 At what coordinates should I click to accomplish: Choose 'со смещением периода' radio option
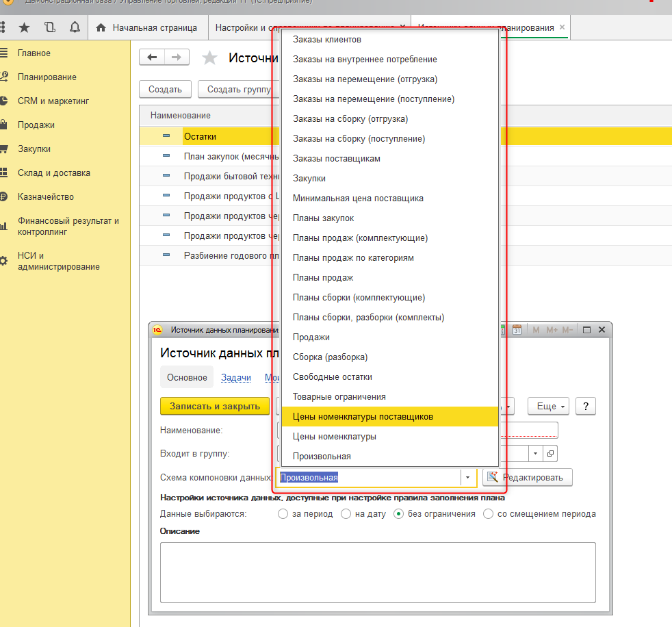pyautogui.click(x=489, y=514)
